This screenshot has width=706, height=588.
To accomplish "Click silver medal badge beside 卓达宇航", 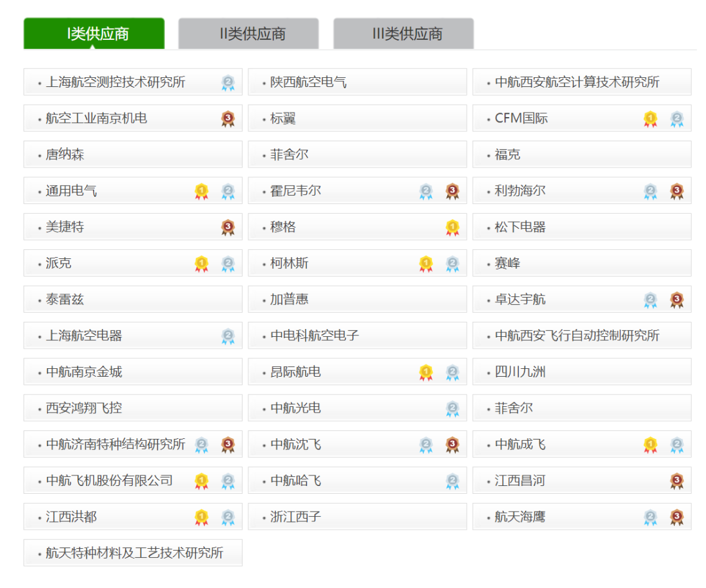I will pyautogui.click(x=650, y=300).
